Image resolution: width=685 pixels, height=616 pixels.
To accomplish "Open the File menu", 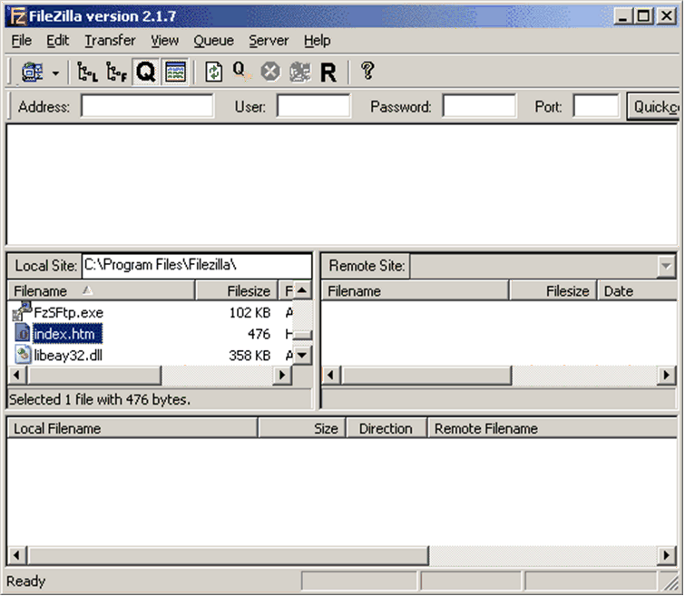I will tap(22, 41).
